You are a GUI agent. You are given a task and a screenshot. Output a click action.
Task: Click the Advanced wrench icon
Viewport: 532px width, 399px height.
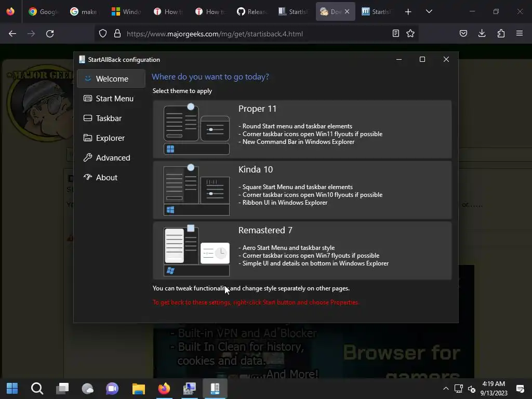tap(87, 157)
